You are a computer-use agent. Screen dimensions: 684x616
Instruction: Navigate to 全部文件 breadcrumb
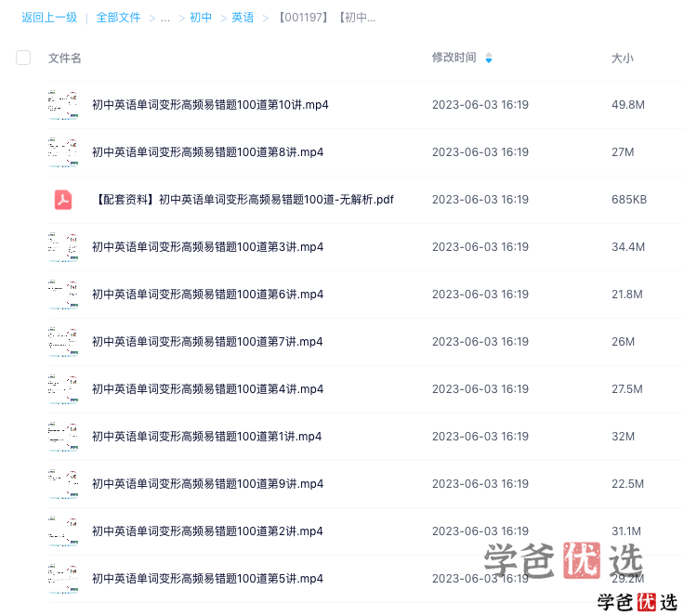[x=118, y=18]
